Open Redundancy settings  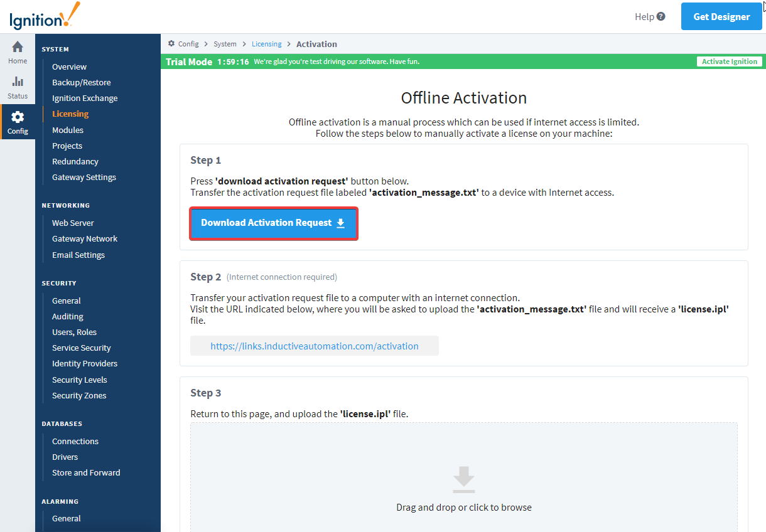[75, 161]
